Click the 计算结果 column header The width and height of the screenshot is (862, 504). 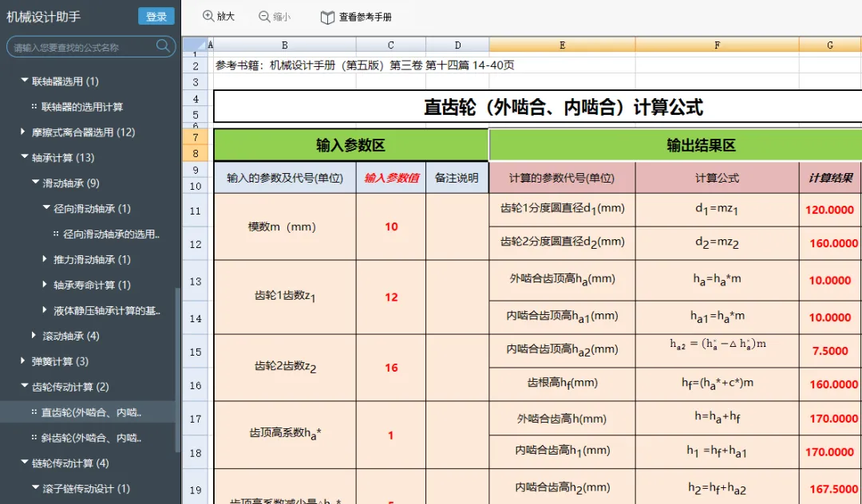[x=830, y=178]
